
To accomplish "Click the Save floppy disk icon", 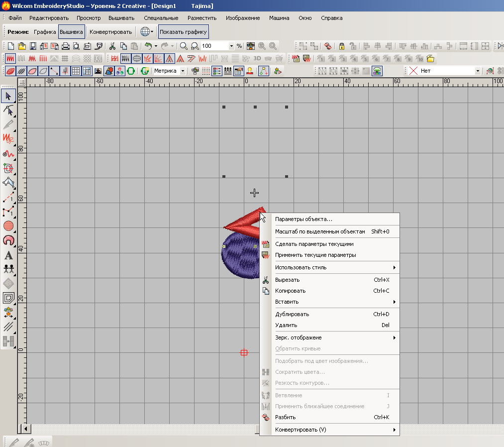I will tap(33, 46).
